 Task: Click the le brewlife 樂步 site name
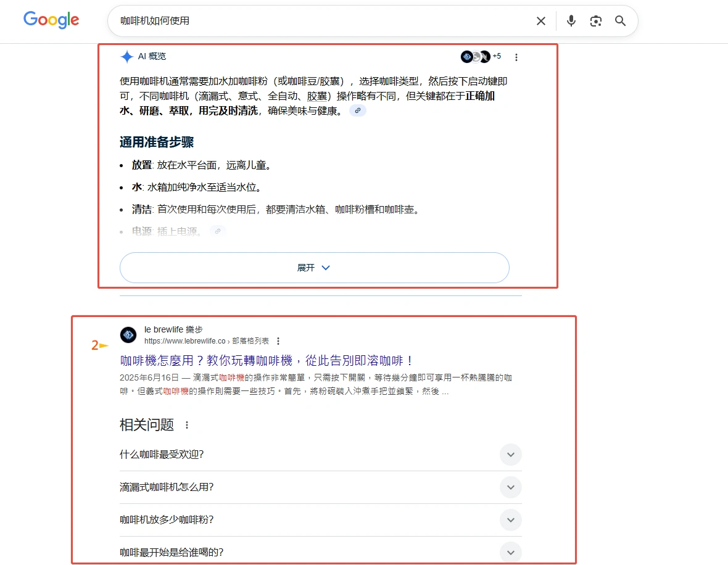173,329
